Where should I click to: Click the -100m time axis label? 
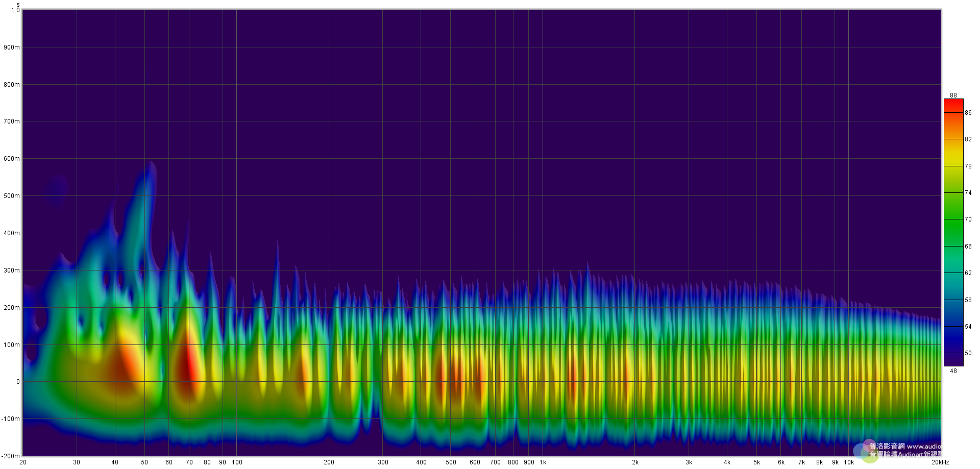click(11, 419)
